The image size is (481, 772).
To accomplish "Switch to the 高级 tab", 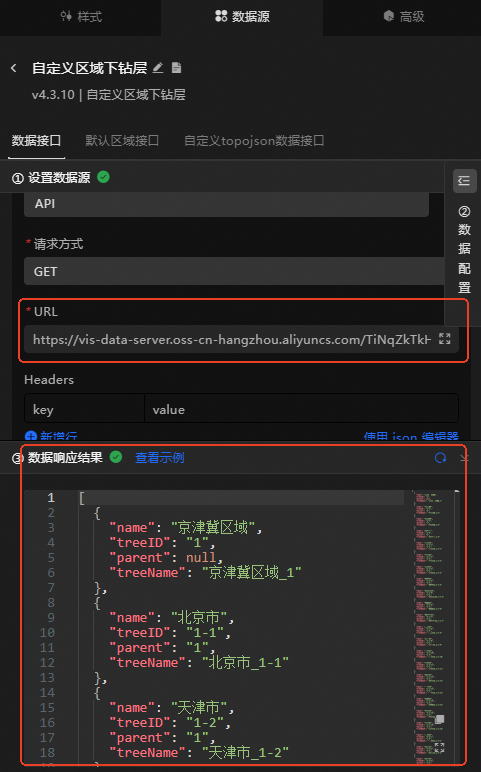I will point(404,17).
